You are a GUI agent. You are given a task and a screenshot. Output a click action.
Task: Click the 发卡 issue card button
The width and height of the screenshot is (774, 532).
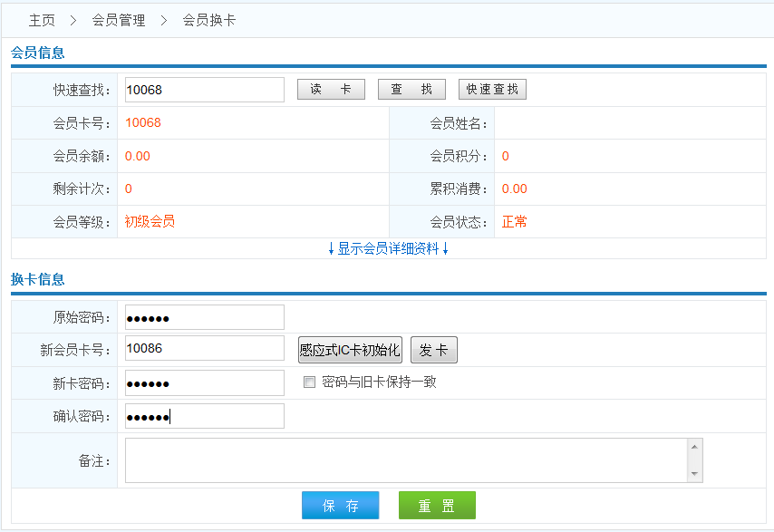434,350
